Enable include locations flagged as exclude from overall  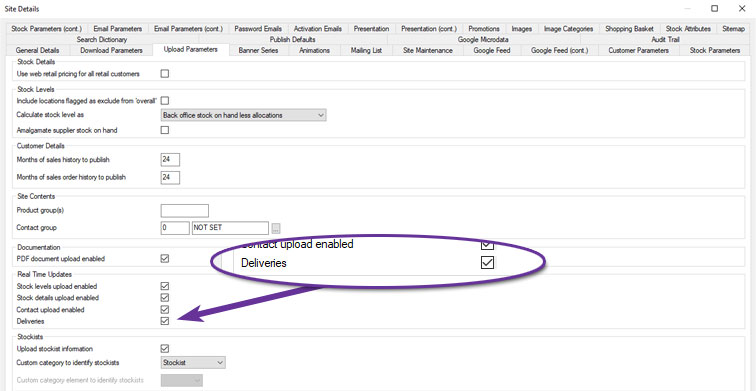[x=165, y=101]
